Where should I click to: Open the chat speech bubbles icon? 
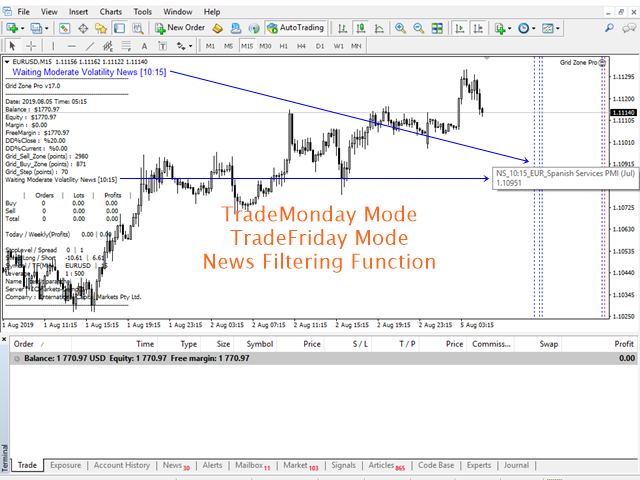tap(629, 28)
